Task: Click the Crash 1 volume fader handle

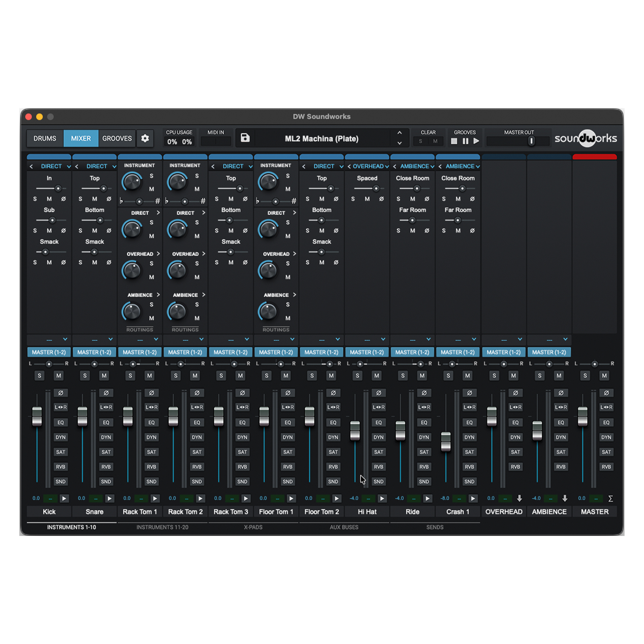Action: tap(446, 441)
